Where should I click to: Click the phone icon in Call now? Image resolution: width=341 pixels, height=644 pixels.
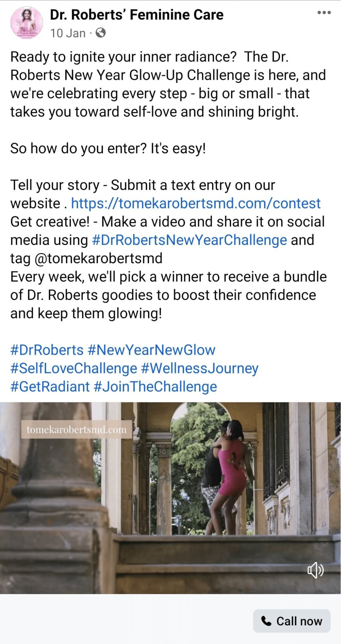[x=266, y=621]
